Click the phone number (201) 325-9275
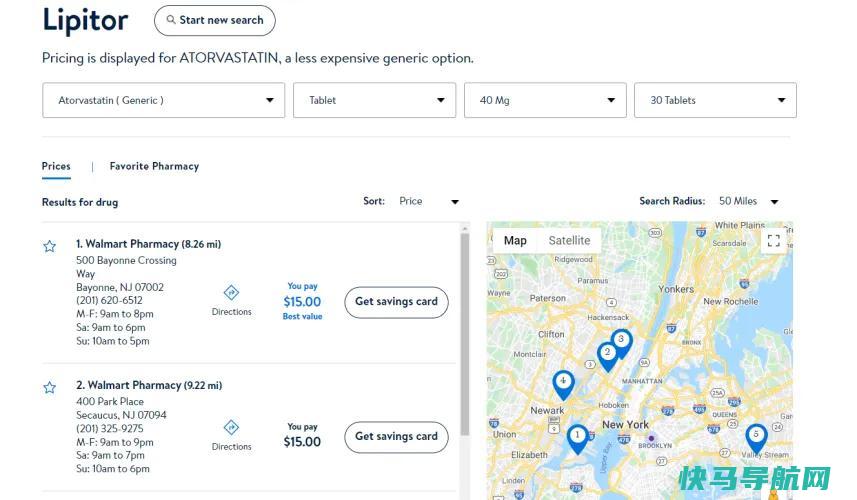 click(x=110, y=428)
